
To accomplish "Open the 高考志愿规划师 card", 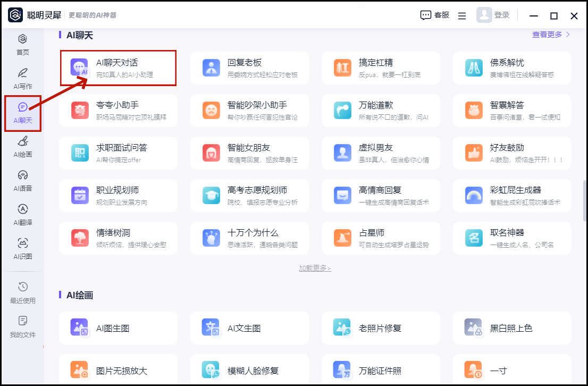I will 249,195.
